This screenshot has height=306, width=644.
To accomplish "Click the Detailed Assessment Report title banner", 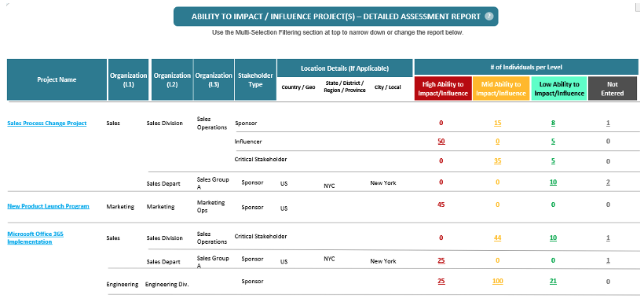I will coord(335,17).
